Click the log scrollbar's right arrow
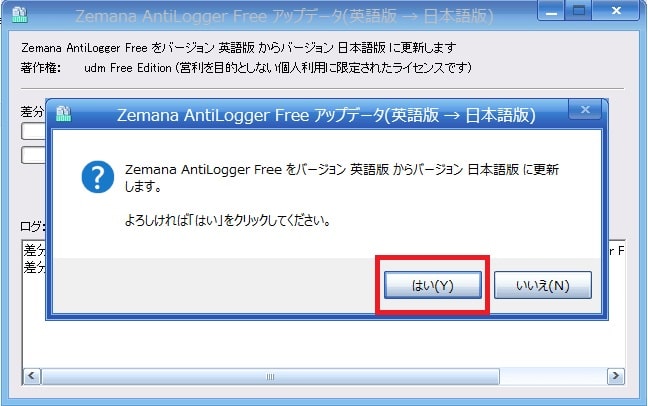 tap(616, 376)
